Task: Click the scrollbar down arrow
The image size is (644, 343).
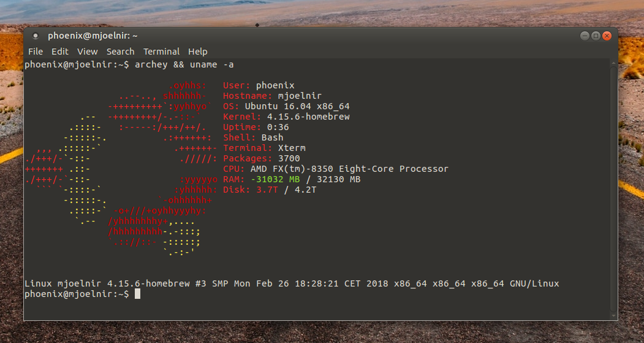Action: point(613,315)
